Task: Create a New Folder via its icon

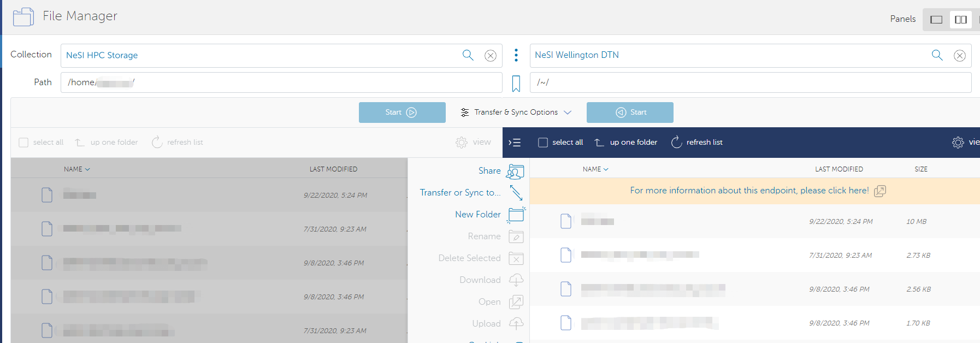Action: click(x=516, y=215)
